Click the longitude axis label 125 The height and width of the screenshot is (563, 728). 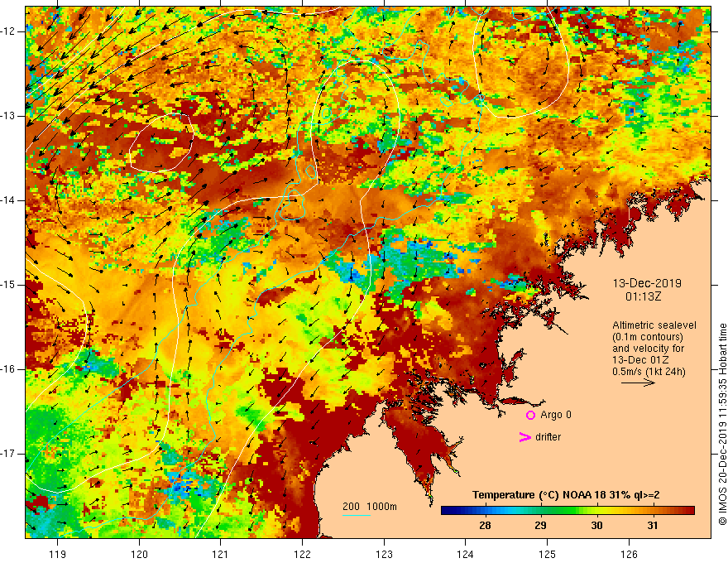click(x=548, y=554)
